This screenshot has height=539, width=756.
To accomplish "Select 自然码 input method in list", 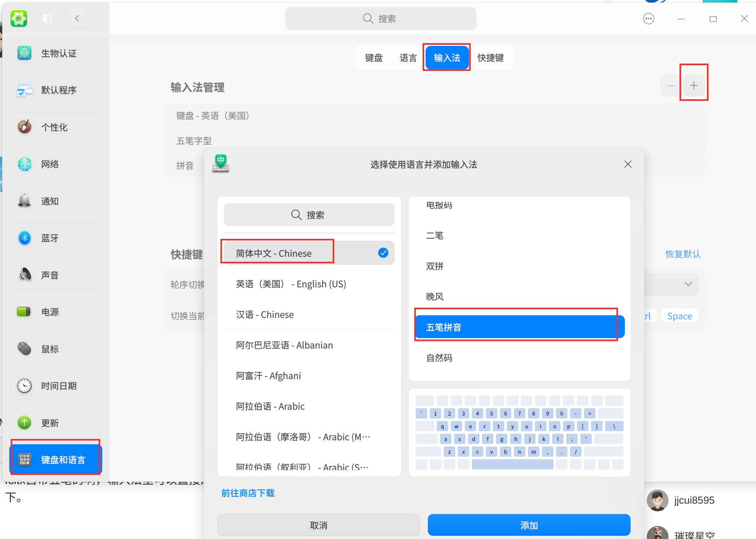I will coord(439,358).
